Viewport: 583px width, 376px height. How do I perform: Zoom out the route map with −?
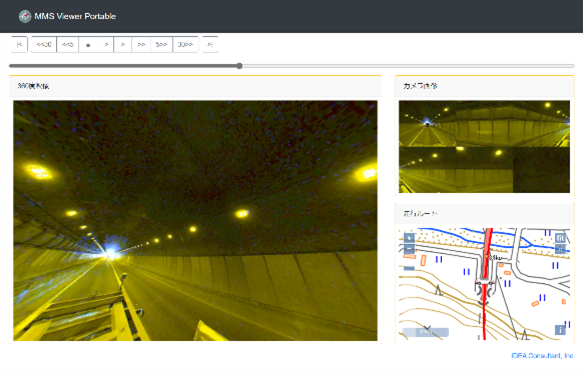pyautogui.click(x=409, y=248)
